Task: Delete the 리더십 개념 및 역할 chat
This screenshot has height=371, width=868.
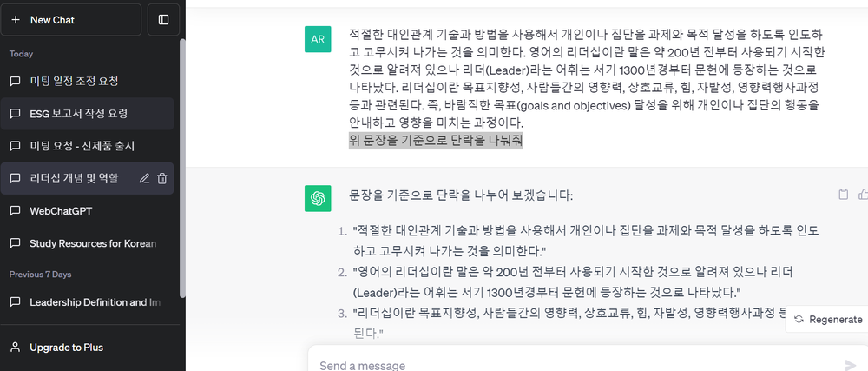Action: [162, 178]
